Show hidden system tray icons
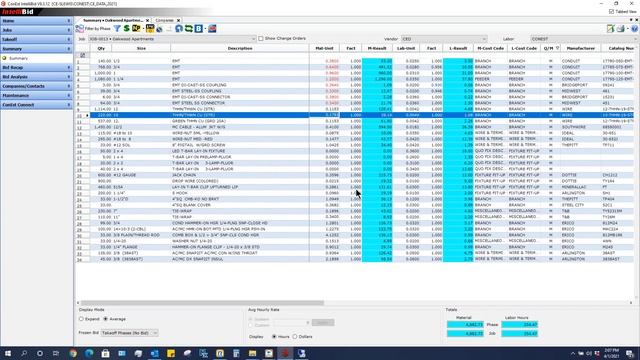 (x=573, y=353)
